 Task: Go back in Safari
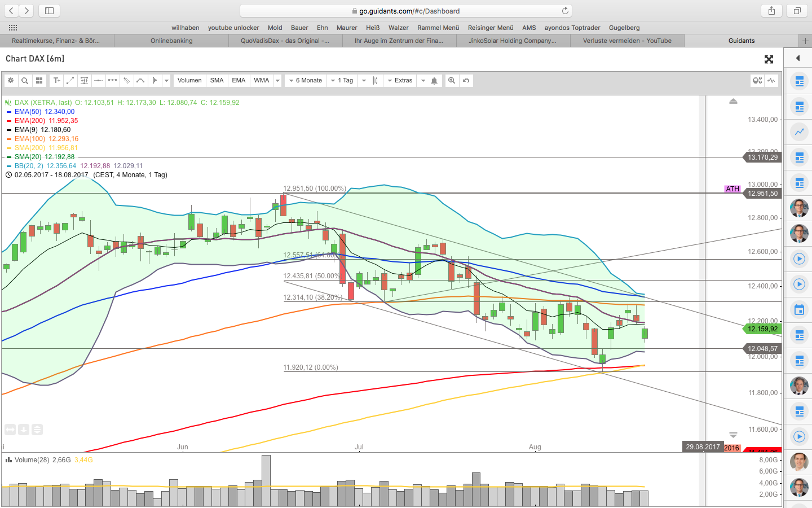(11, 11)
